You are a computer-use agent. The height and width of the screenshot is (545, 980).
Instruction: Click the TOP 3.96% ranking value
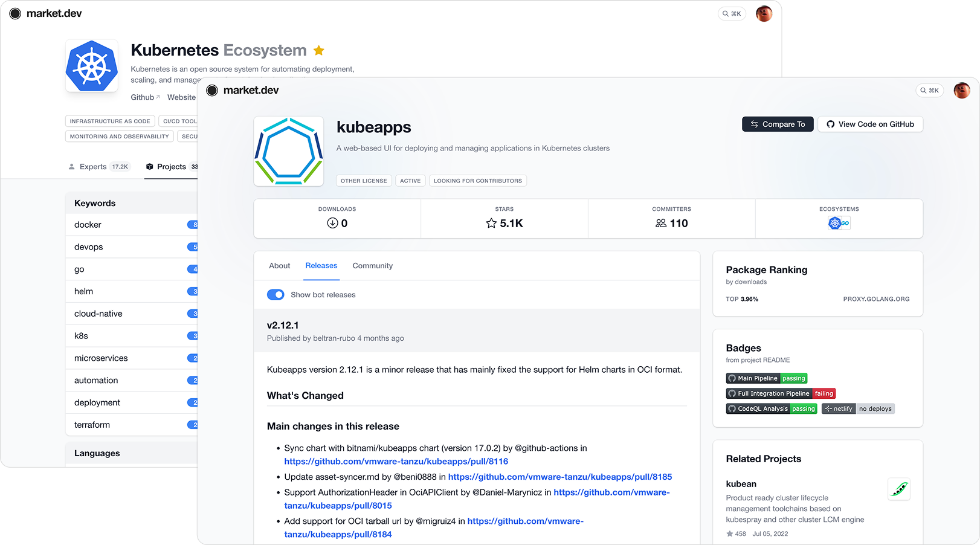point(742,299)
